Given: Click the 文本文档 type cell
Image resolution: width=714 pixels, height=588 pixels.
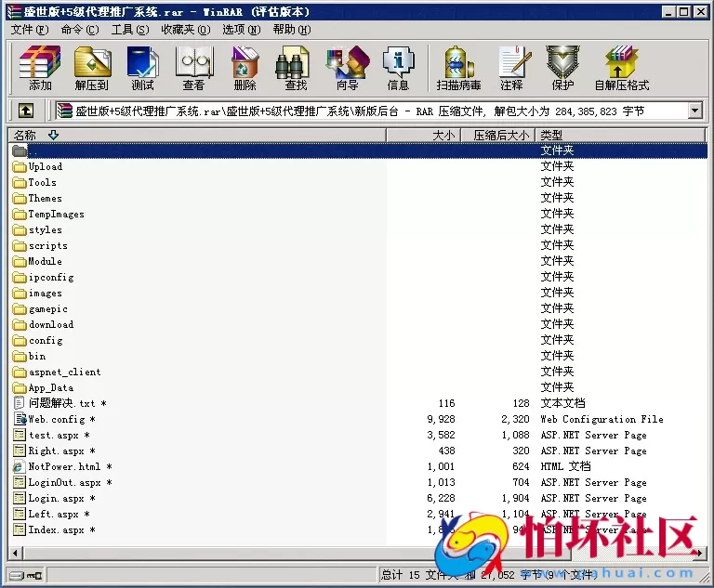Looking at the screenshot, I should pyautogui.click(x=562, y=403).
